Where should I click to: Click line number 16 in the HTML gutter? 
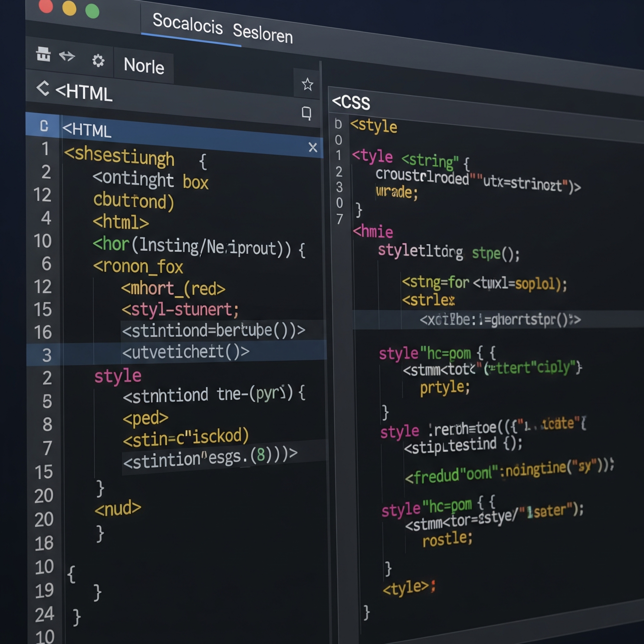click(43, 332)
